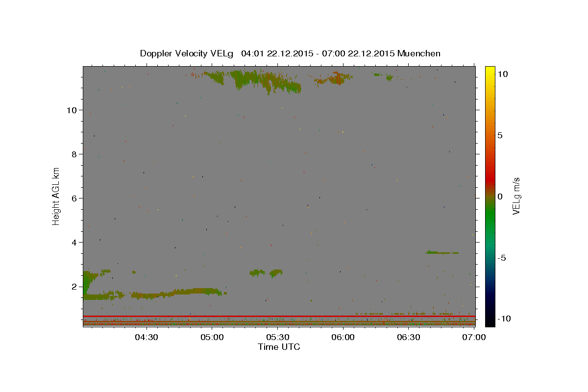The width and height of the screenshot is (588, 392).
Task: Click the colorbar tick label 10
Action: coord(502,74)
